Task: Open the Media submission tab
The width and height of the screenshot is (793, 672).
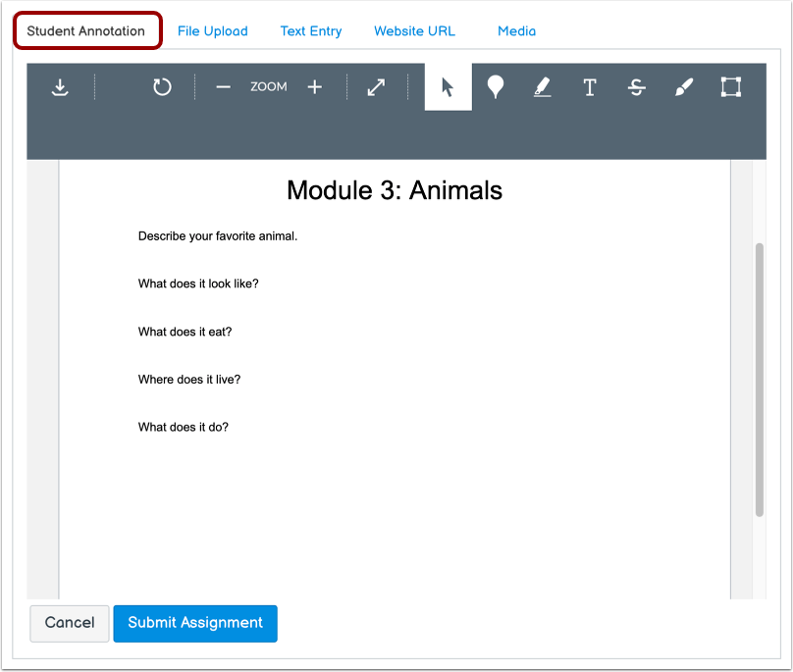Action: (x=516, y=30)
